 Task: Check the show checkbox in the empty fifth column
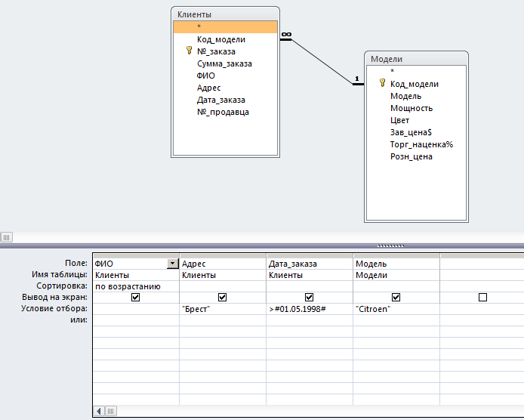click(483, 297)
